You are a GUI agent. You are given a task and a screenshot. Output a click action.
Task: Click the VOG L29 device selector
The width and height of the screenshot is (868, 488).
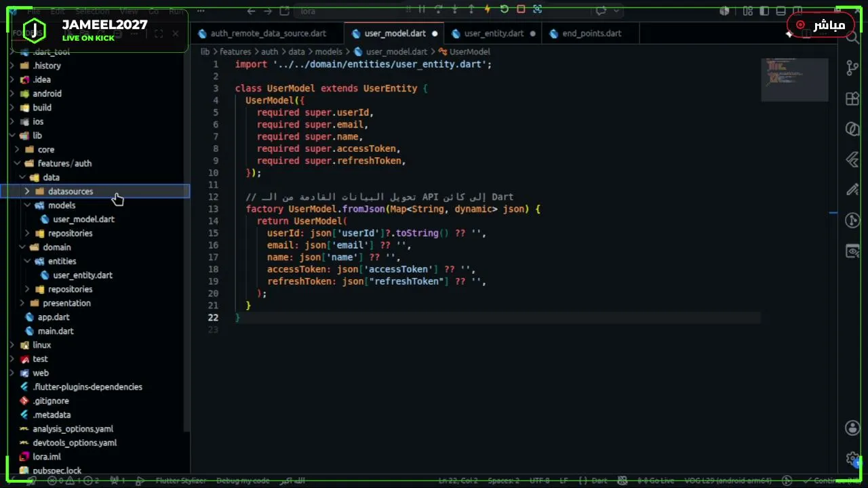coord(728,481)
